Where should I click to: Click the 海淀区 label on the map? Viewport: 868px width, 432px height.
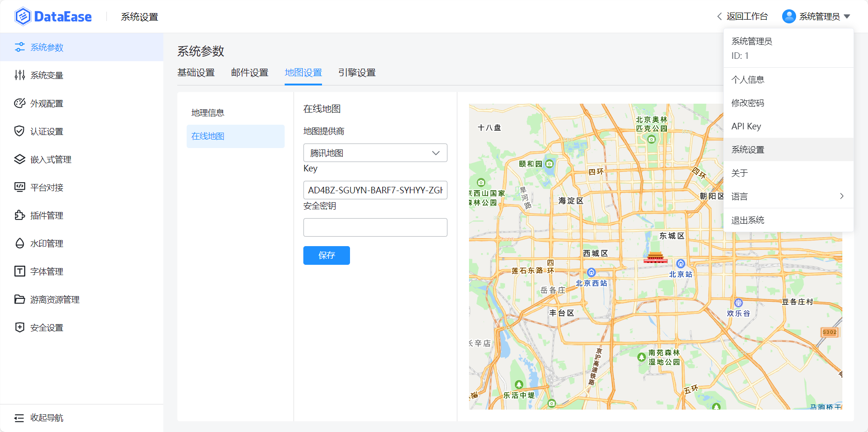pyautogui.click(x=571, y=201)
